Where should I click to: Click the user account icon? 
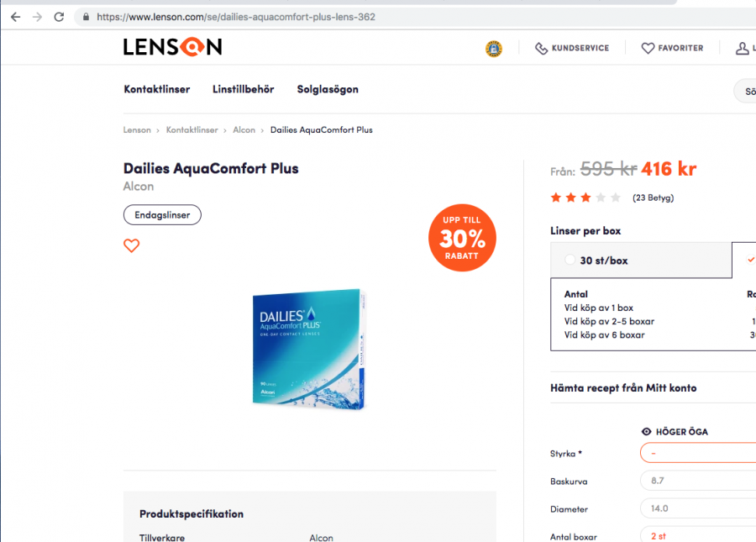click(x=743, y=49)
